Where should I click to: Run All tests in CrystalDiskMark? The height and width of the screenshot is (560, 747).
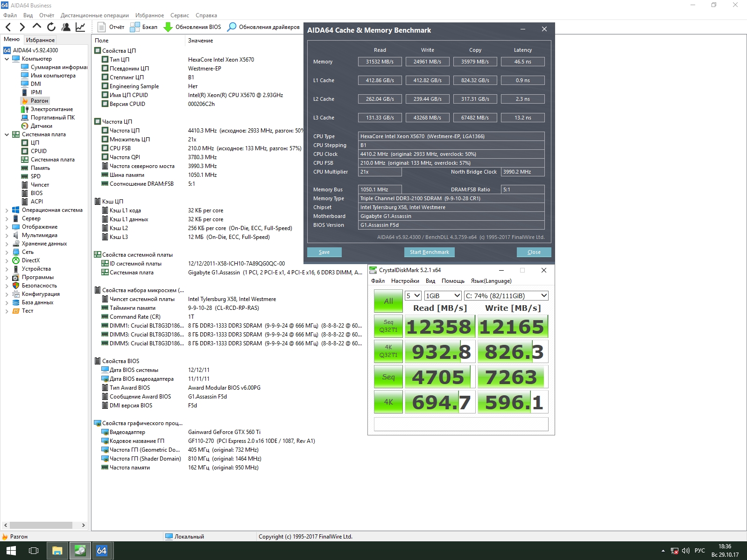pos(388,301)
